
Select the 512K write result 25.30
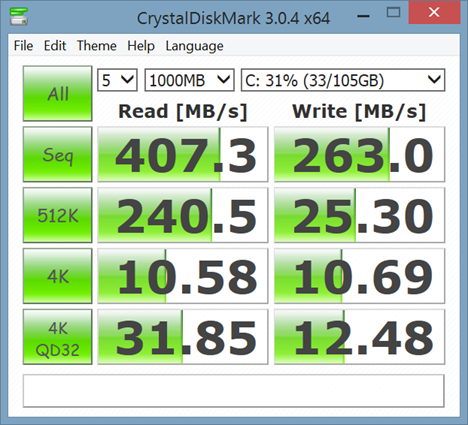click(359, 215)
